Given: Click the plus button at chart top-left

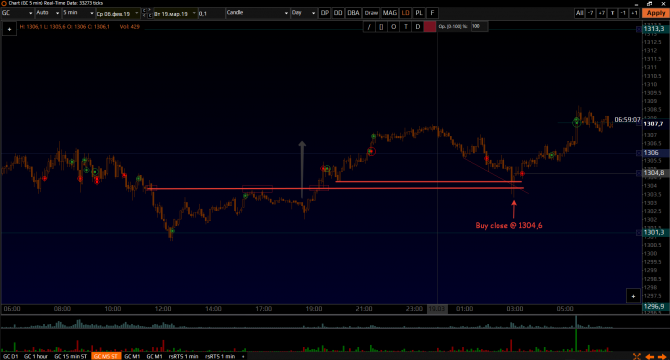Looking at the screenshot, I should (x=9, y=29).
